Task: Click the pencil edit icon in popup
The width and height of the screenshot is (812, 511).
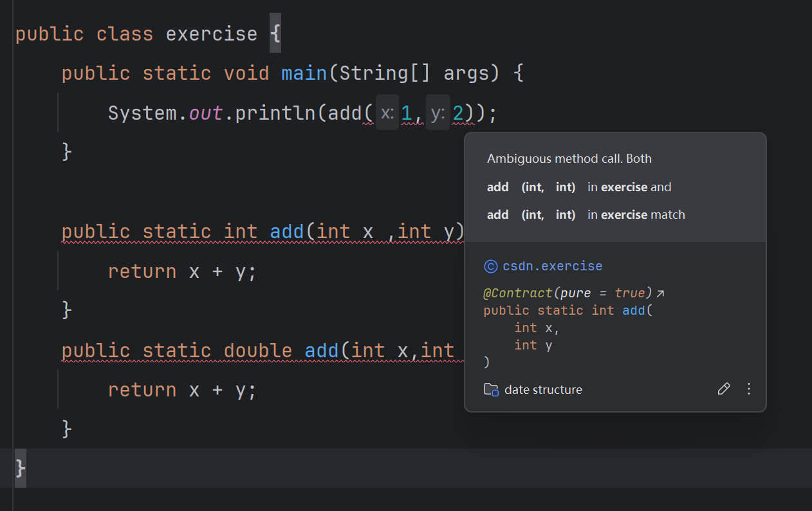Action: click(x=724, y=389)
